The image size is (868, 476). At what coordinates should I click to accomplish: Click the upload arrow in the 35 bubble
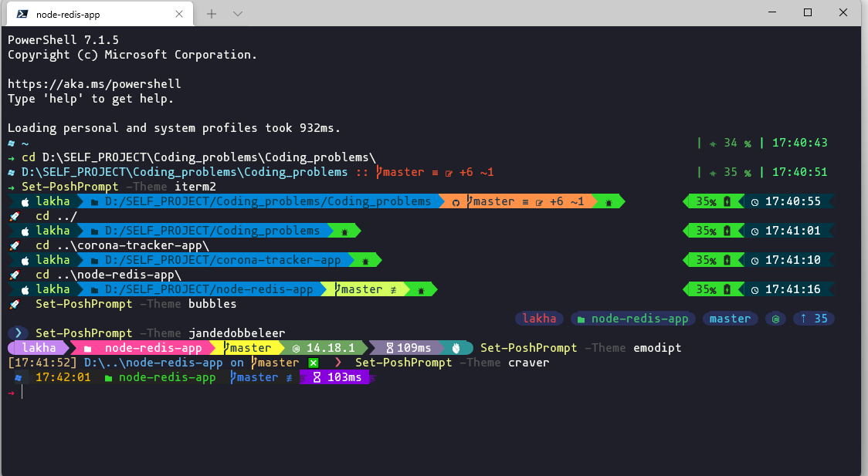click(803, 318)
